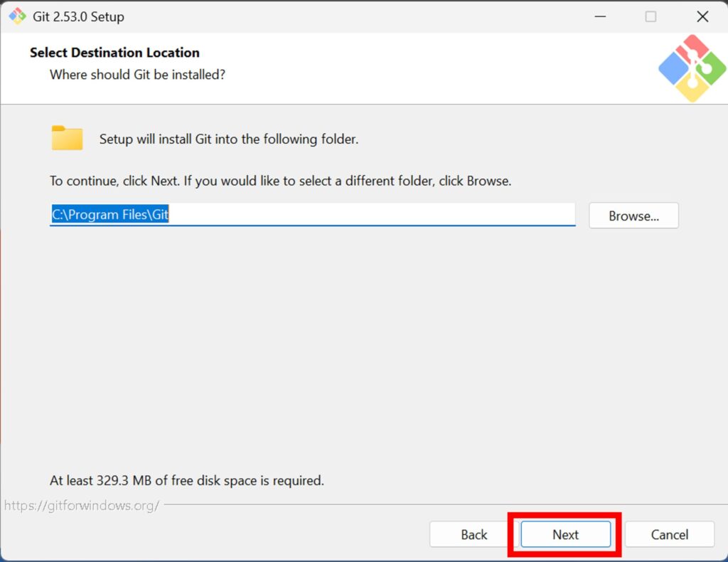The width and height of the screenshot is (728, 562).
Task: Click the free disk space requirement text
Action: [186, 480]
